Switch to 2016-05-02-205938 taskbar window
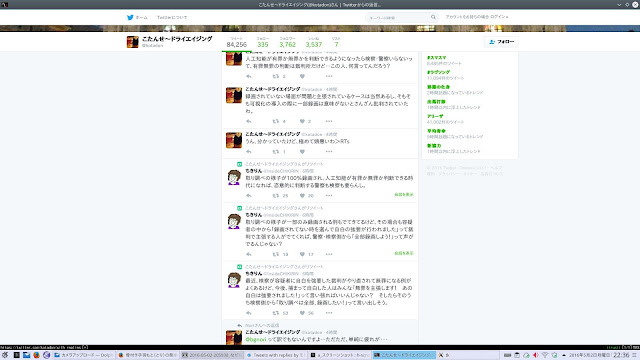640x360 pixels. [211, 355]
